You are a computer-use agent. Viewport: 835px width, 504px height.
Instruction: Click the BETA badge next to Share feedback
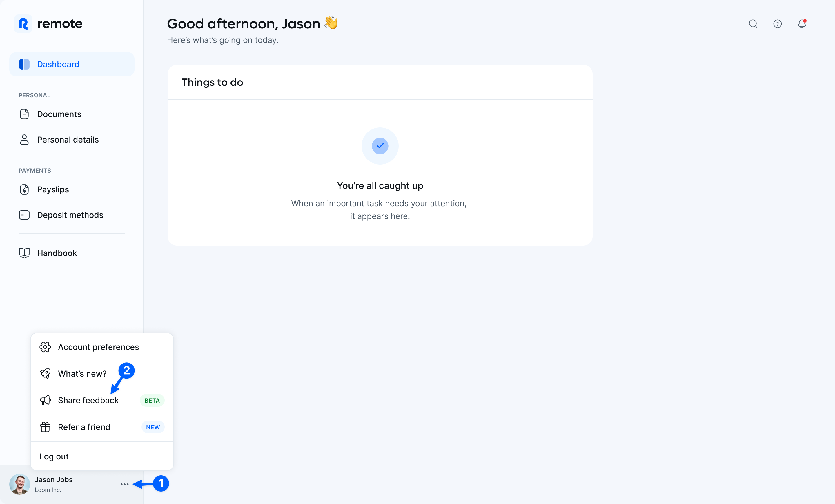click(152, 400)
